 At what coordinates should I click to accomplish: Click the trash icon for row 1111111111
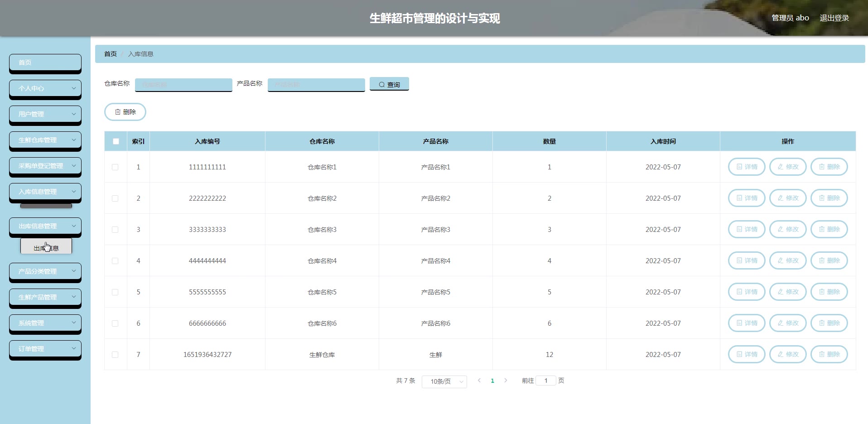[x=822, y=167]
